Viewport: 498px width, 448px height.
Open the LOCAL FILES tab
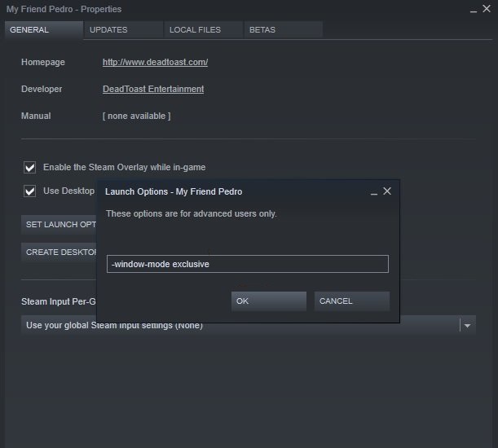[203, 30]
